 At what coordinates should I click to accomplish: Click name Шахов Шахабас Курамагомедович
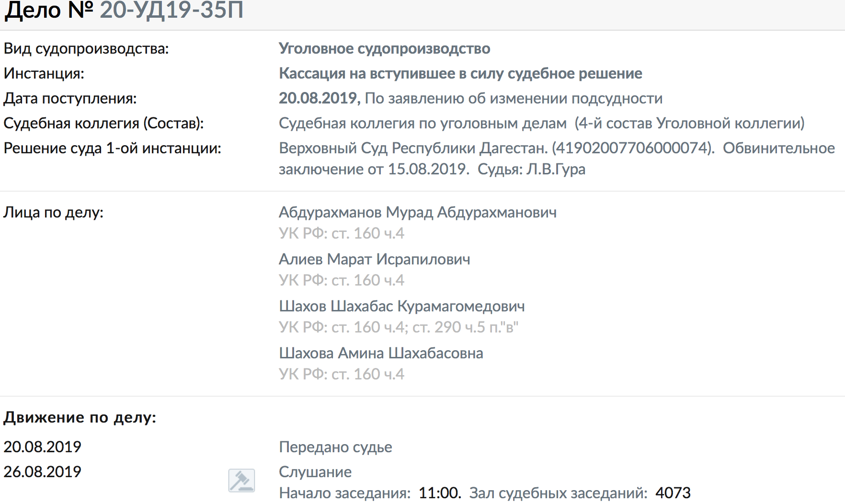(402, 306)
